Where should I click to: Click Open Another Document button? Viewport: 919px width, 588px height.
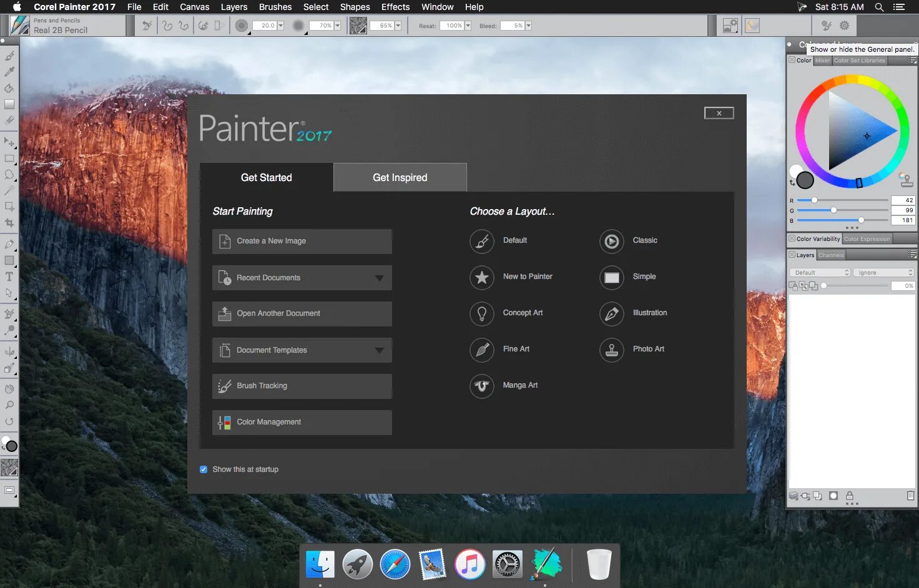pyautogui.click(x=302, y=313)
